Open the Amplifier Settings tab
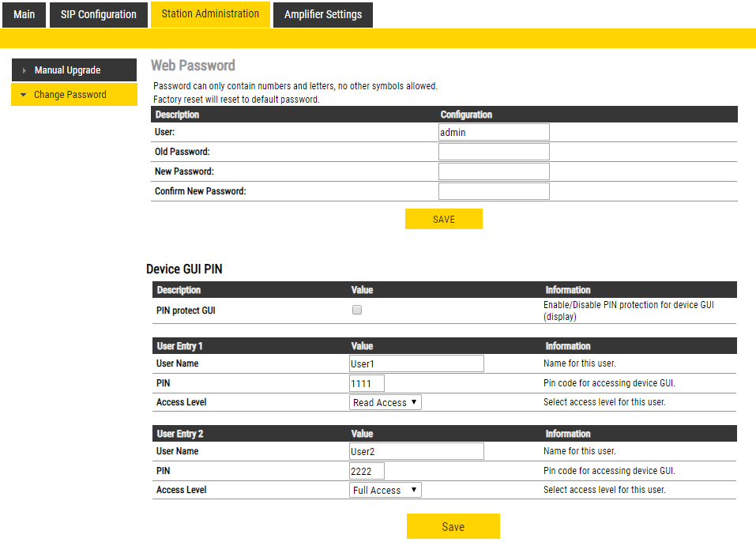 coord(322,14)
